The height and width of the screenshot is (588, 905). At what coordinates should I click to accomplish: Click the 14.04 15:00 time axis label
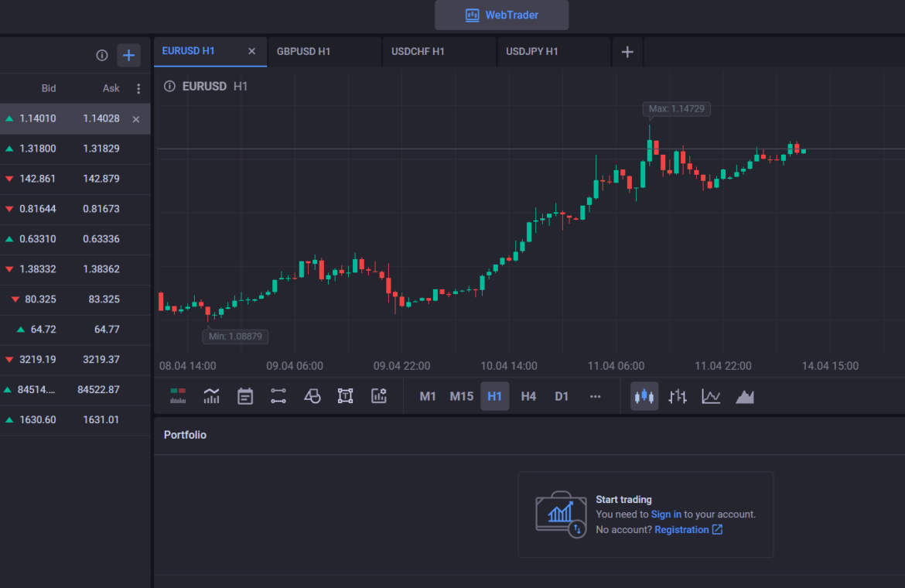click(830, 366)
